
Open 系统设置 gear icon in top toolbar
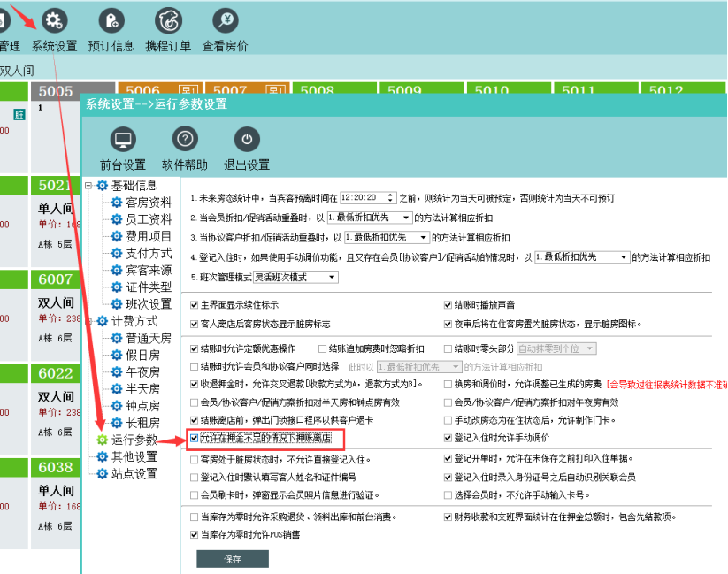54,20
